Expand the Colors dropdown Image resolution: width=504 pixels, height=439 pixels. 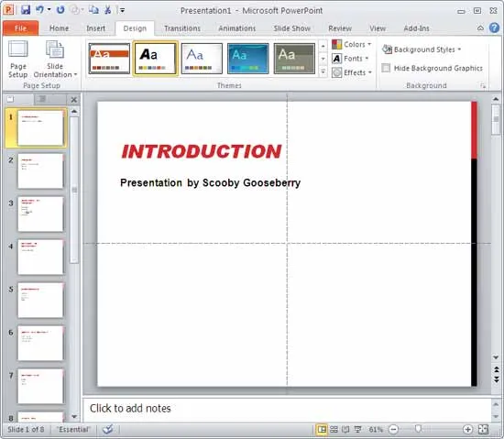point(352,44)
